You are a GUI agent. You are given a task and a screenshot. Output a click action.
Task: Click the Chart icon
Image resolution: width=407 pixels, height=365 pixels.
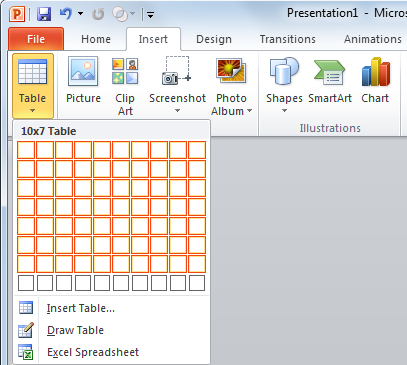point(375,71)
